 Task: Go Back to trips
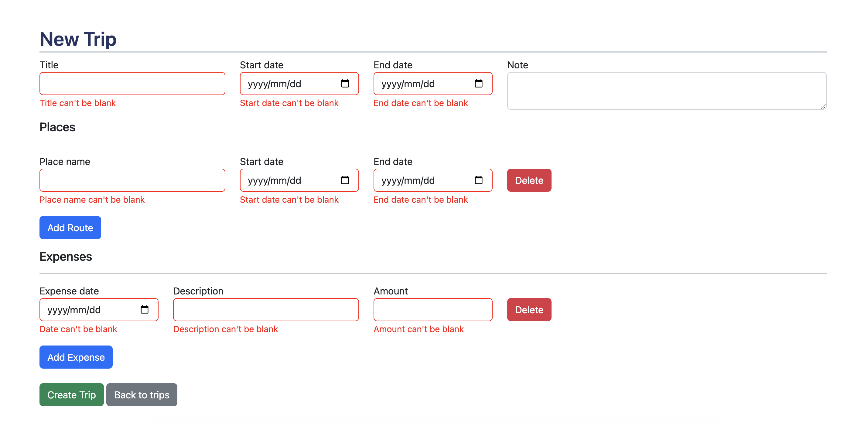pos(142,394)
